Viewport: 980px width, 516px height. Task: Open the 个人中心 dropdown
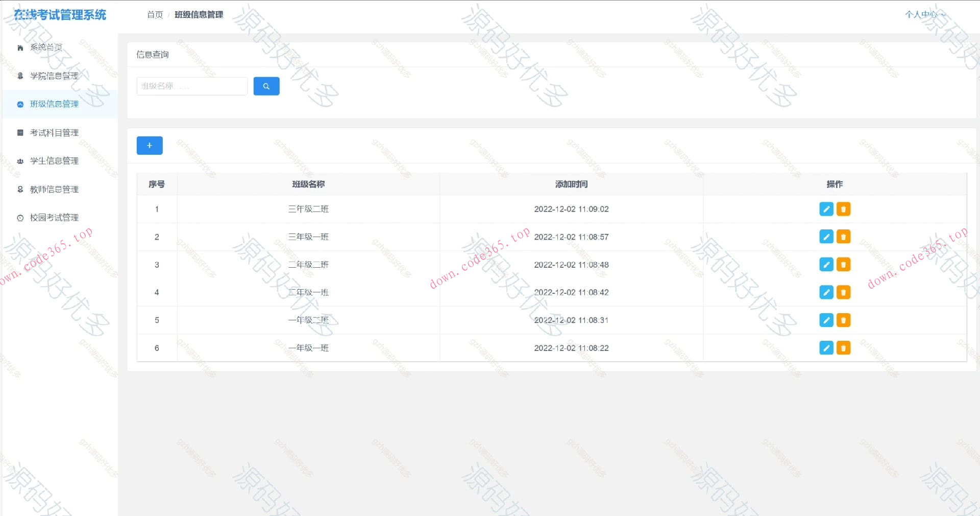(925, 15)
